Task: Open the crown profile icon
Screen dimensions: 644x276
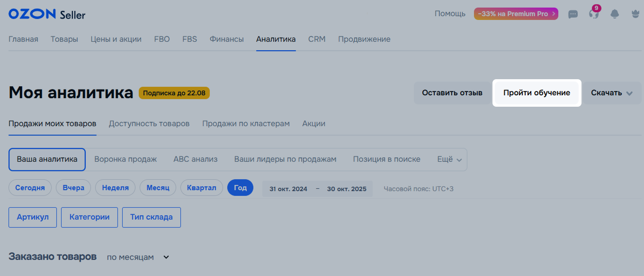Action: coord(635,14)
